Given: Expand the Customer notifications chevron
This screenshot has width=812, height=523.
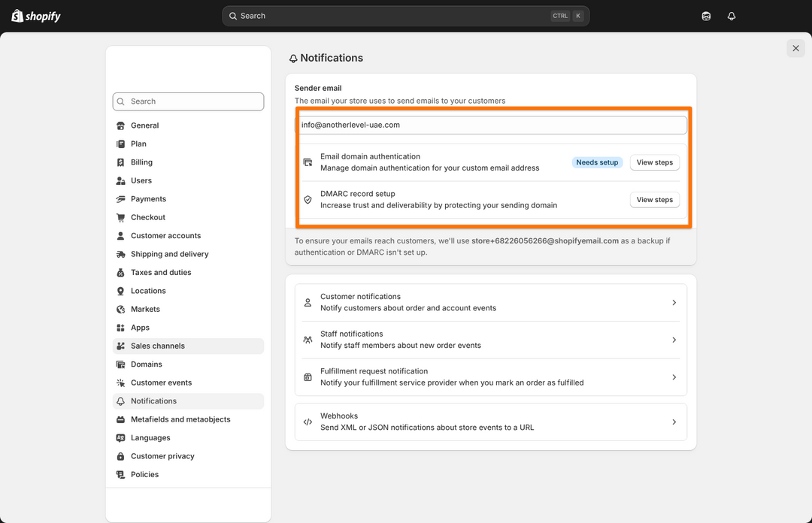Looking at the screenshot, I should 674,303.
